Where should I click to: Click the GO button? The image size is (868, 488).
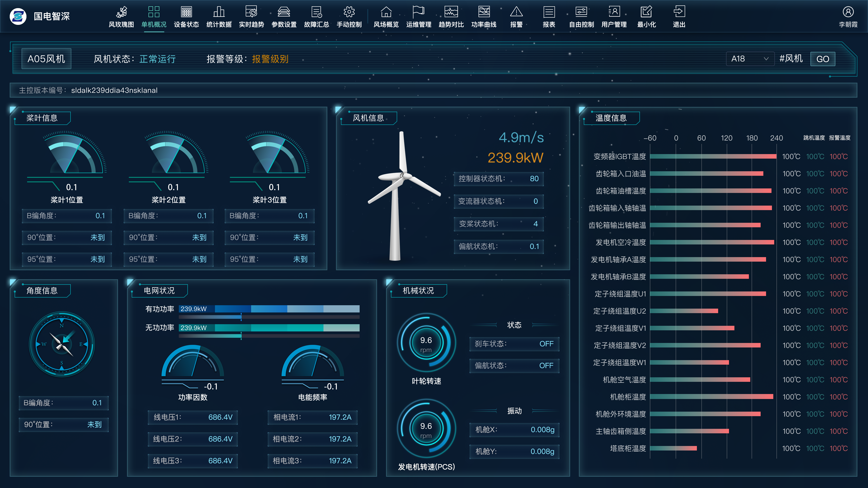tap(823, 59)
